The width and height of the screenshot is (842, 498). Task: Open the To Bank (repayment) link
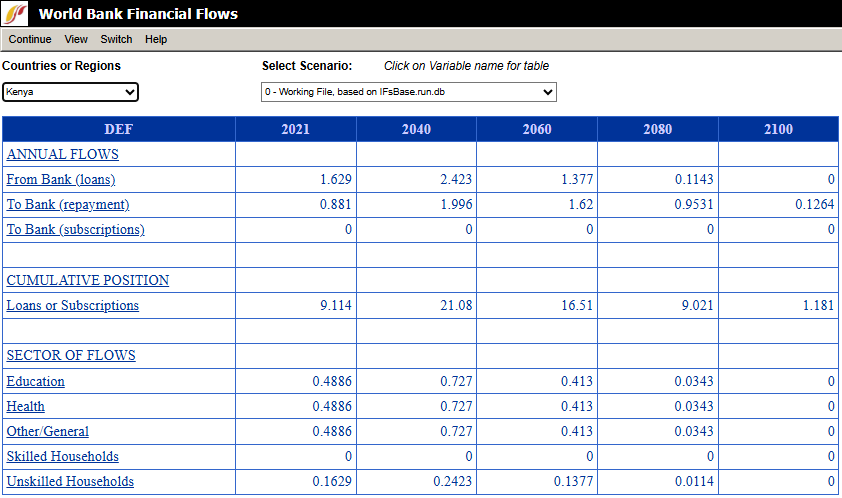pos(67,205)
